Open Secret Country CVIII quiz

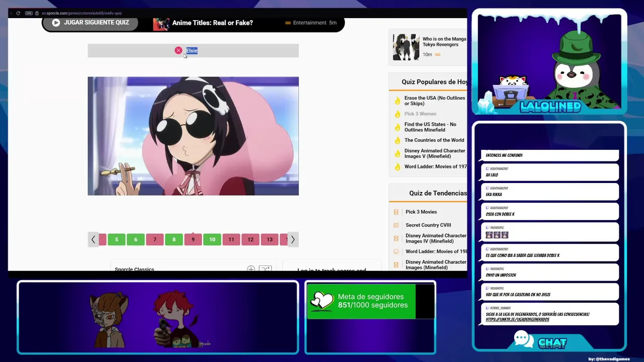pyautogui.click(x=428, y=225)
